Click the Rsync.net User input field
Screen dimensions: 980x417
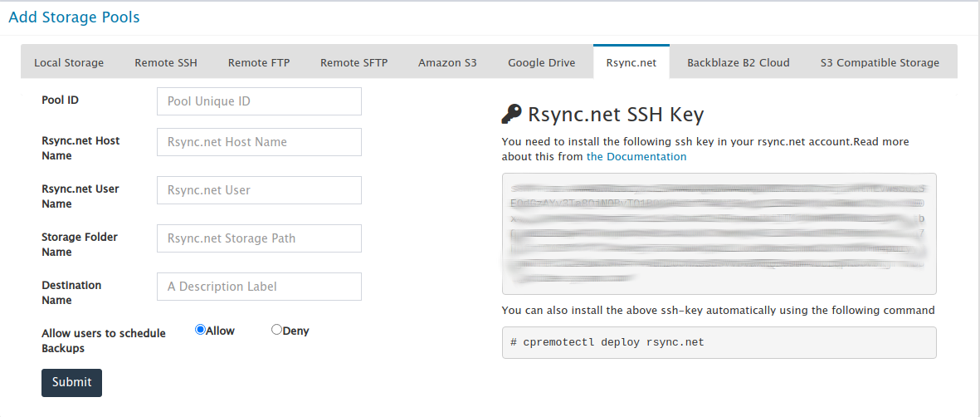pyautogui.click(x=260, y=189)
